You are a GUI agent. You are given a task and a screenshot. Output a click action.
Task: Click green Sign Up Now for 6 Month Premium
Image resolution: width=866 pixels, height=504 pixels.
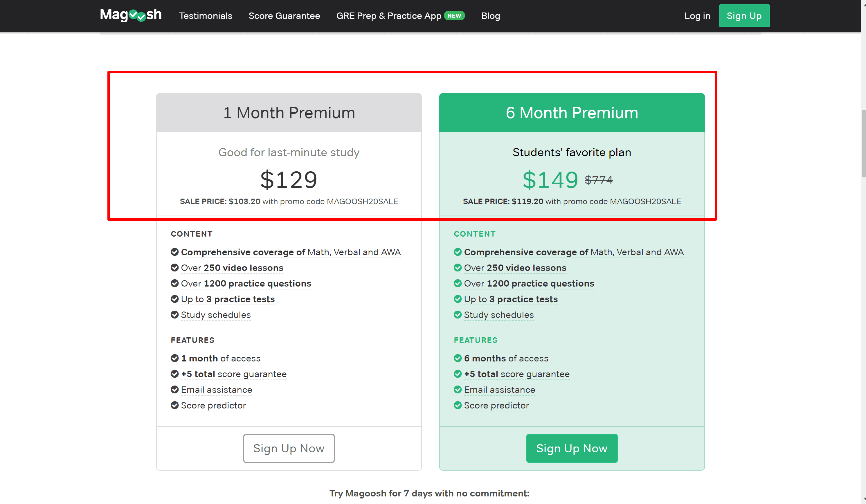click(572, 448)
